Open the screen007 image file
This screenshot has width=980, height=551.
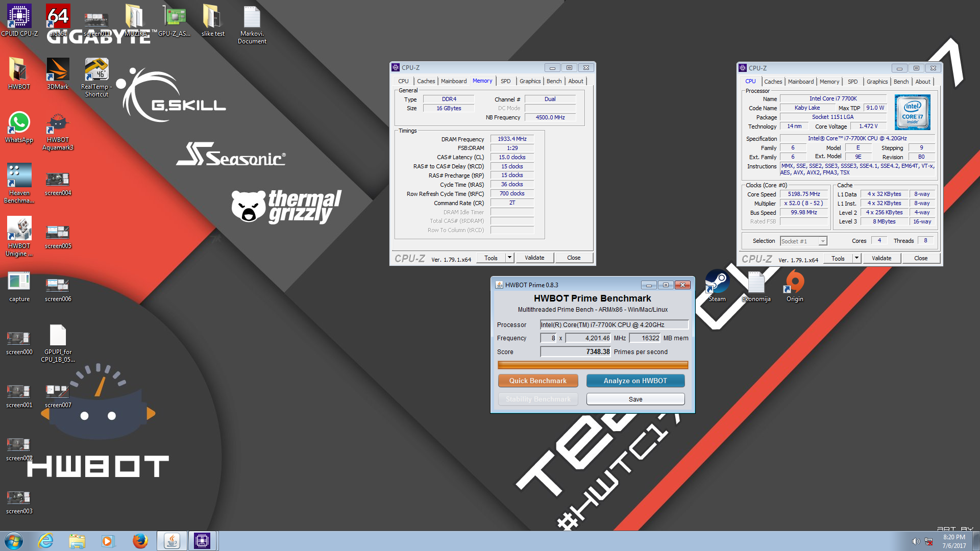(58, 396)
